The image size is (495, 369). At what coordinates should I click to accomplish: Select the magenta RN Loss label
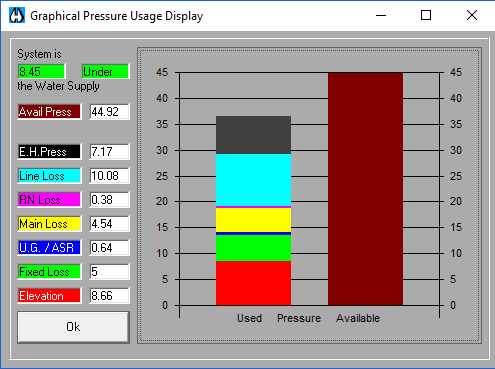49,200
